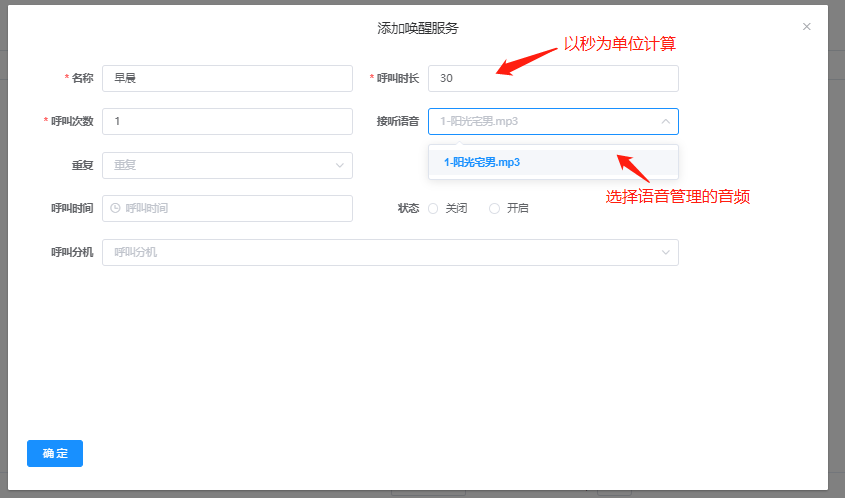Choose 1-阳光宅男.mp3 from the voice list

point(482,162)
